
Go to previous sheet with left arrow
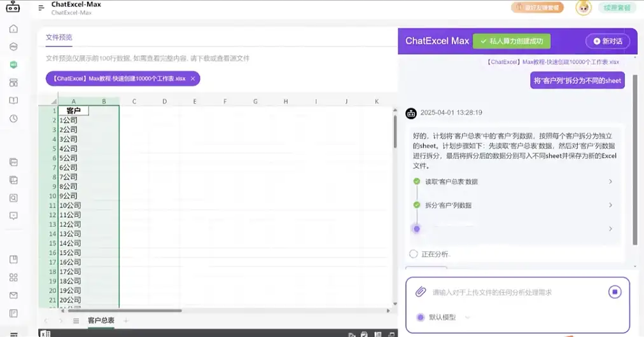click(46, 320)
